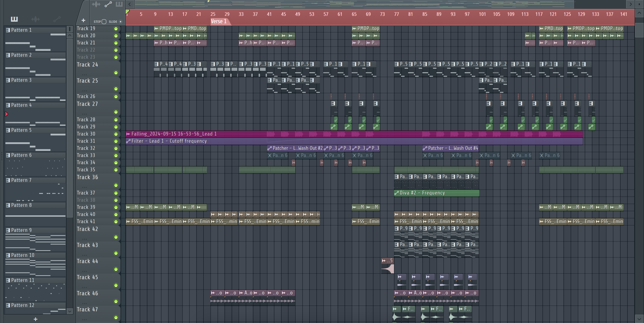
Task: Select the SLIDE radio option
Action: click(x=121, y=21)
